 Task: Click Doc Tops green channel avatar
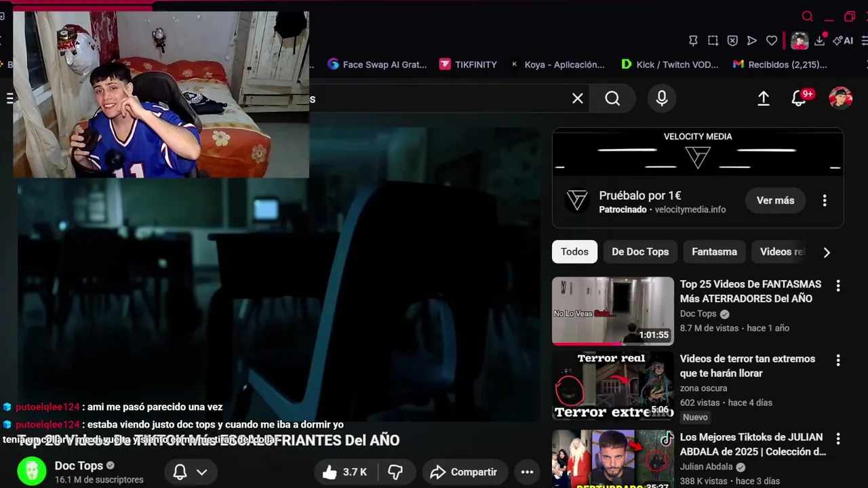click(31, 472)
